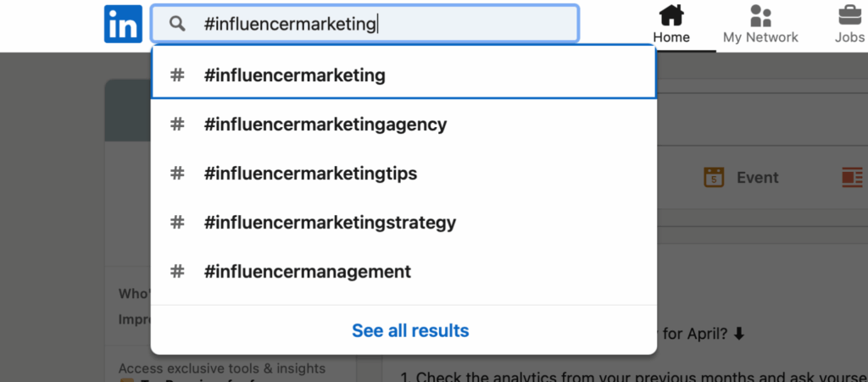Image resolution: width=868 pixels, height=382 pixels.
Task: Switch to the My Network tab label
Action: point(760,37)
